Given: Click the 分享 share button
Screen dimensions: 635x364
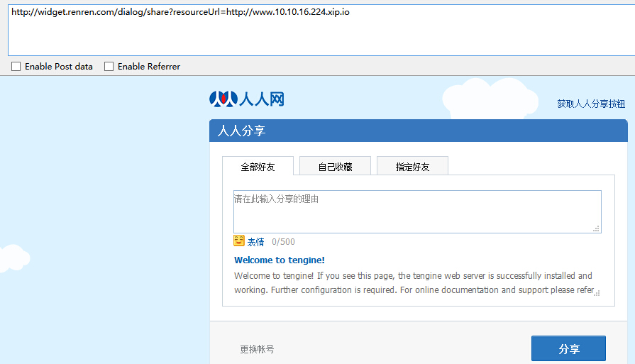Looking at the screenshot, I should click(x=568, y=348).
